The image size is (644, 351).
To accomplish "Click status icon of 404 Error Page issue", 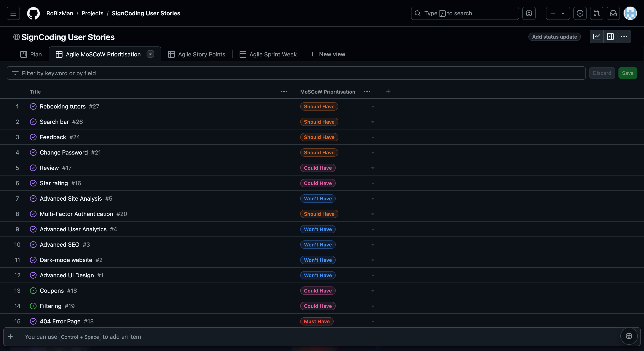I will (x=33, y=321).
